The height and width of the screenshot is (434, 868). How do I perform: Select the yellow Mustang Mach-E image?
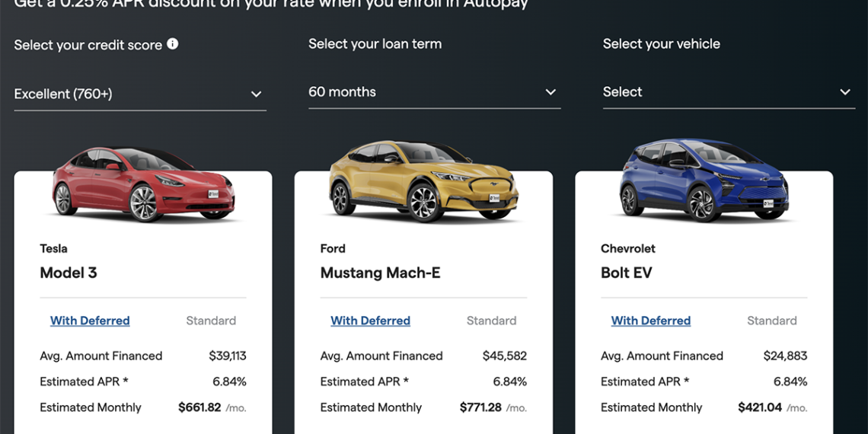[423, 181]
